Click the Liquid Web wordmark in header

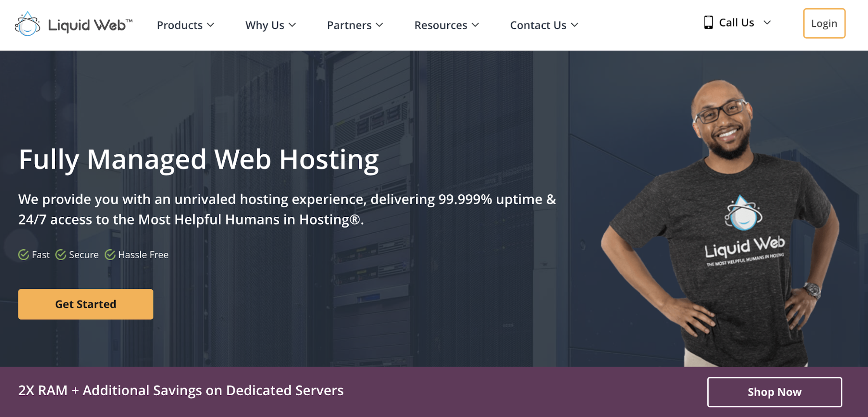pyautogui.click(x=90, y=25)
